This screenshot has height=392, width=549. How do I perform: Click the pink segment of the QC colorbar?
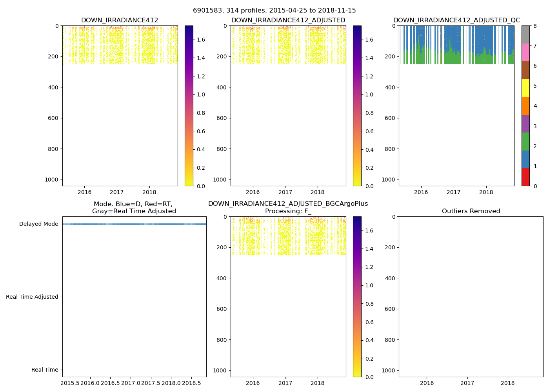pos(525,52)
